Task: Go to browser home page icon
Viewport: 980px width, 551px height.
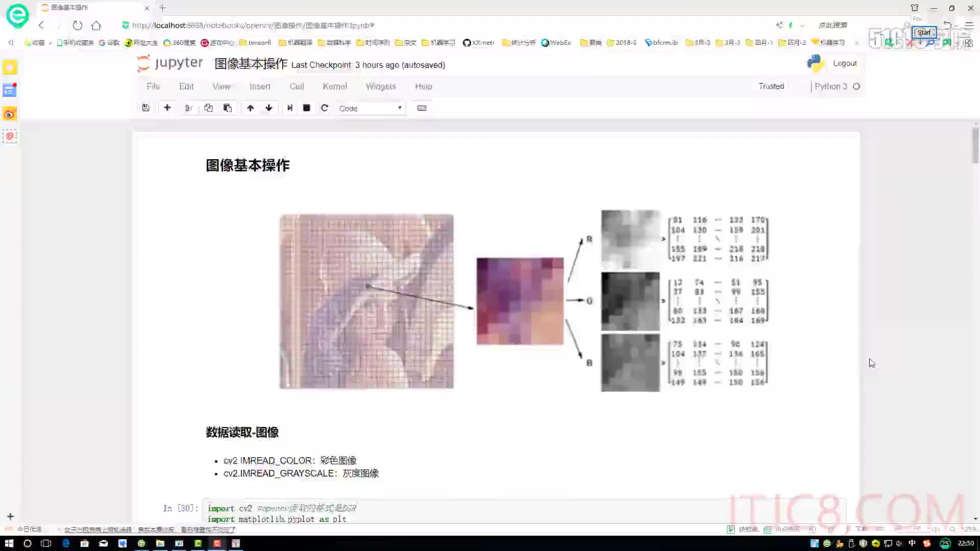Action: point(96,25)
